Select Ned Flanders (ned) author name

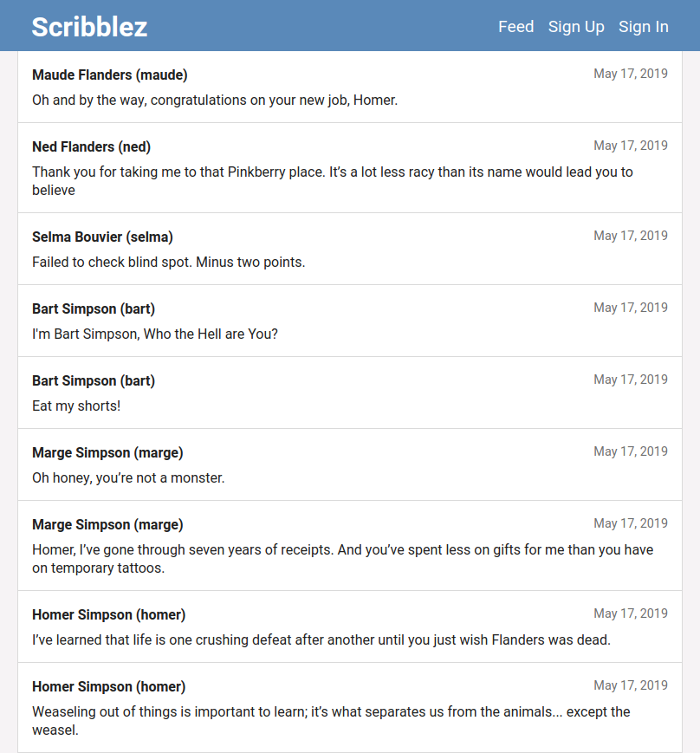[92, 147]
